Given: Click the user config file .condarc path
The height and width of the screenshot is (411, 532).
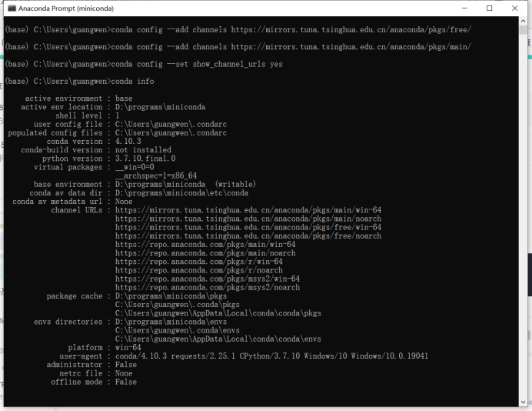Looking at the screenshot, I should [x=171, y=125].
